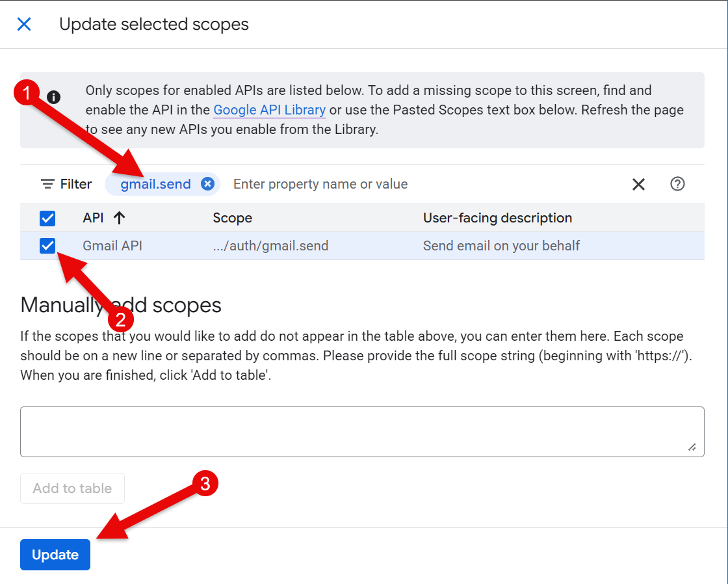Open the filter help question mark icon
The width and height of the screenshot is (728, 584).
677,184
